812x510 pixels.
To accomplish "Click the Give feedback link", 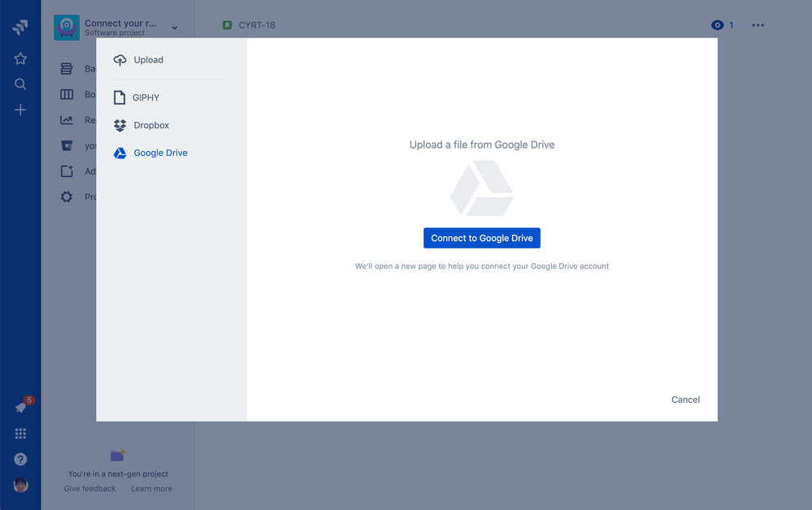I will [89, 488].
